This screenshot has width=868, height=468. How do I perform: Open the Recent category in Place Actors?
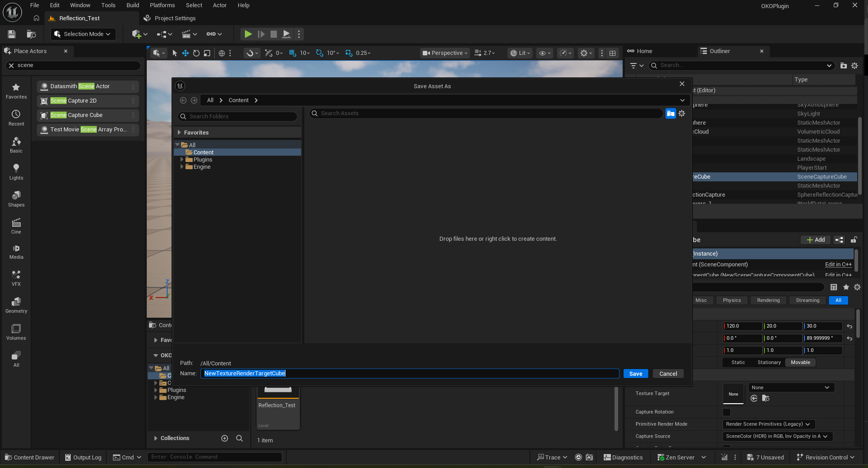[16, 118]
